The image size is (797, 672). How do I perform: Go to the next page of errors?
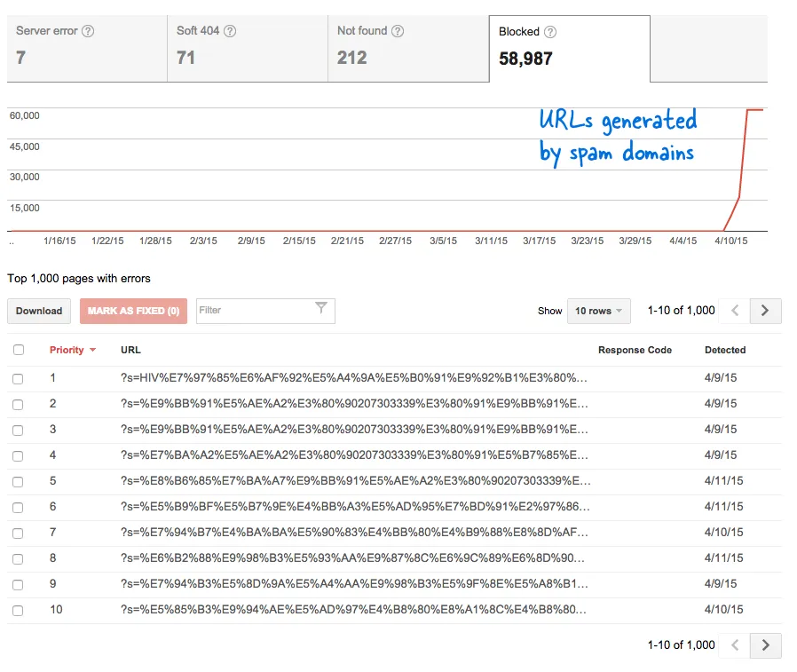pyautogui.click(x=765, y=311)
